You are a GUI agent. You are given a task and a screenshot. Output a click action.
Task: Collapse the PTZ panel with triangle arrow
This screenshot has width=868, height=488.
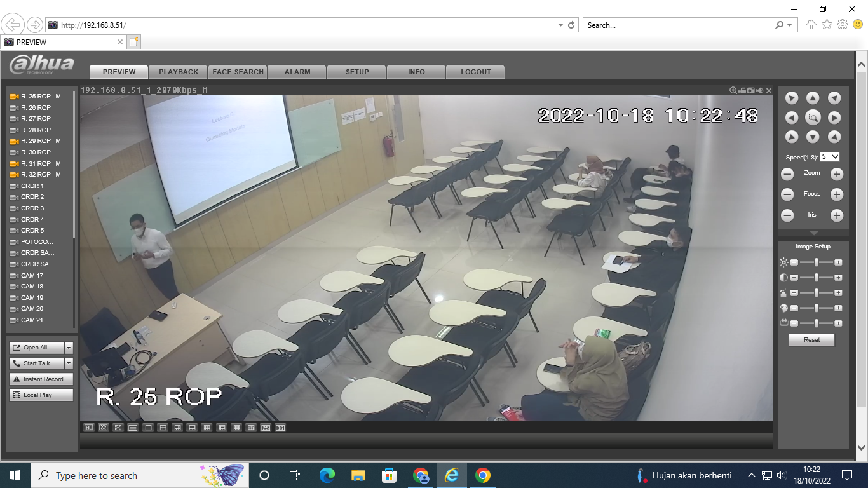click(x=813, y=233)
